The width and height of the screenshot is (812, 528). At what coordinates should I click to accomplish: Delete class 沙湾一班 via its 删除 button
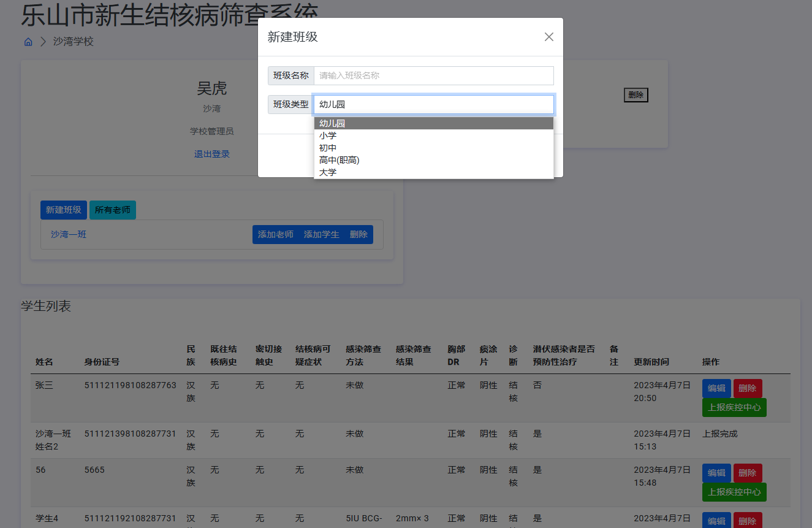[359, 234]
